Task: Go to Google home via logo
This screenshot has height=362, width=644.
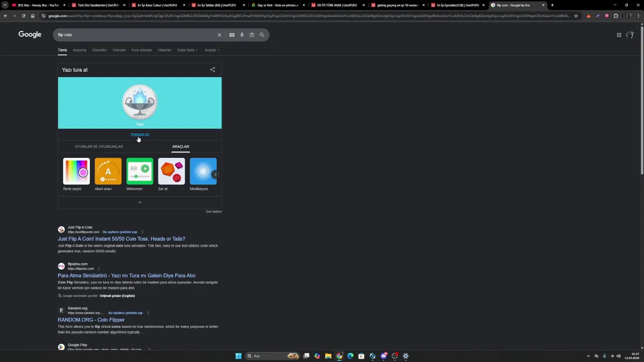Action: tap(30, 34)
